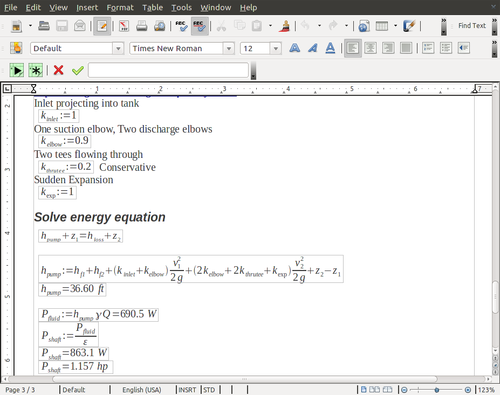Click the iMath formula input field

(168, 70)
